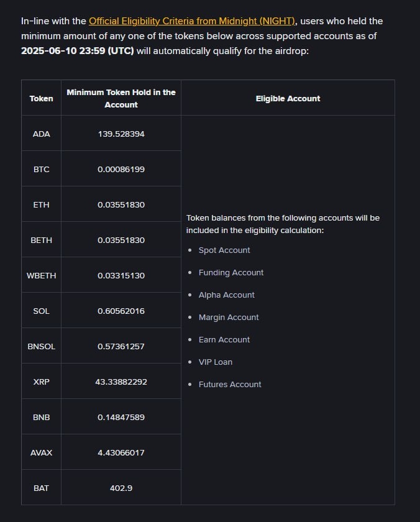Click the Minimum Token Hold column header
This screenshot has height=522, width=420.
(121, 98)
